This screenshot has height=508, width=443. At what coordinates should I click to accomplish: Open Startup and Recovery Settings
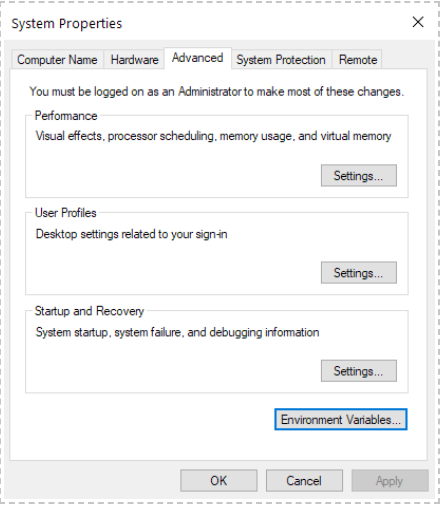[x=359, y=371]
